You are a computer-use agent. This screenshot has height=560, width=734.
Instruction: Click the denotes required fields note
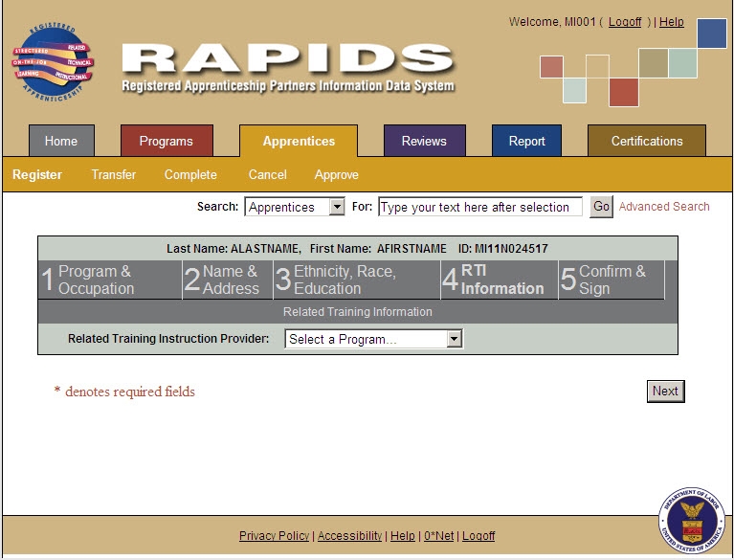[x=124, y=392]
